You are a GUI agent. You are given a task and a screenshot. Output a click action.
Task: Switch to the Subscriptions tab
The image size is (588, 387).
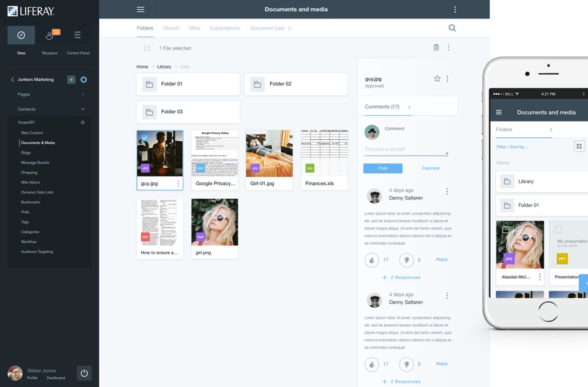click(x=225, y=28)
